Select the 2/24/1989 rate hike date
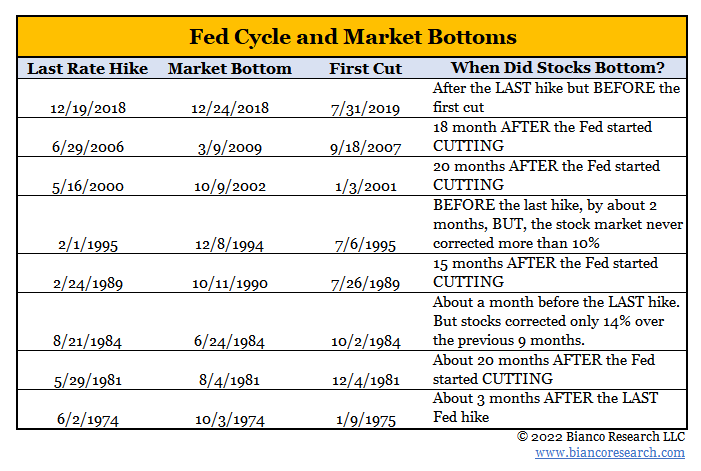701x471 pixels. [87, 283]
